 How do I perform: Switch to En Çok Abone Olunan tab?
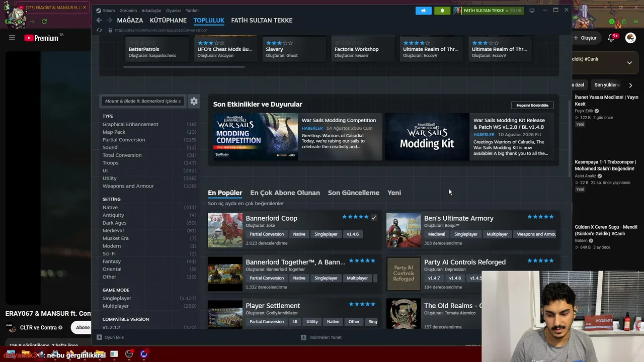click(285, 193)
